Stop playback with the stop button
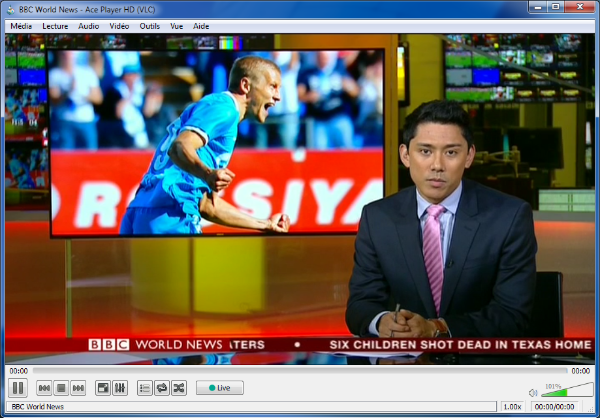Viewport: 600px width, 418px height. 61,388
